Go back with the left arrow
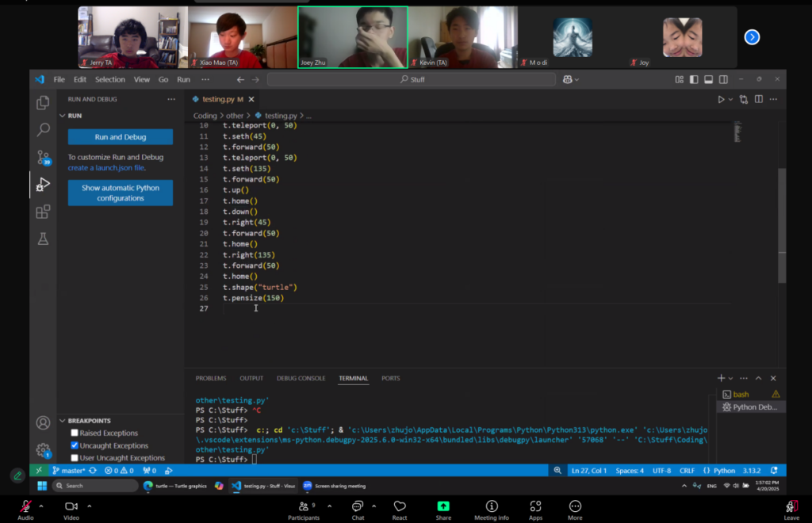The image size is (812, 523). (x=240, y=79)
